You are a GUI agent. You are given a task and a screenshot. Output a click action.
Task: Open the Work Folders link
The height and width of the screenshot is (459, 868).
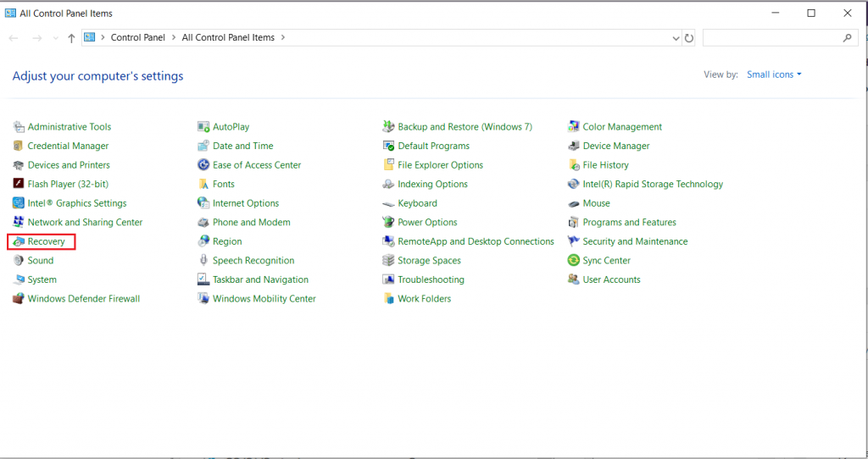click(x=425, y=299)
